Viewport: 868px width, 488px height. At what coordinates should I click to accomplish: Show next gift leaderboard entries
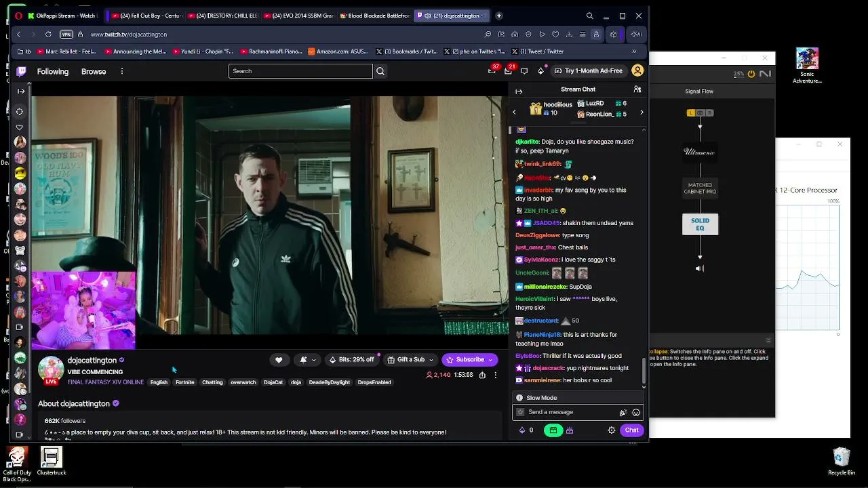642,112
